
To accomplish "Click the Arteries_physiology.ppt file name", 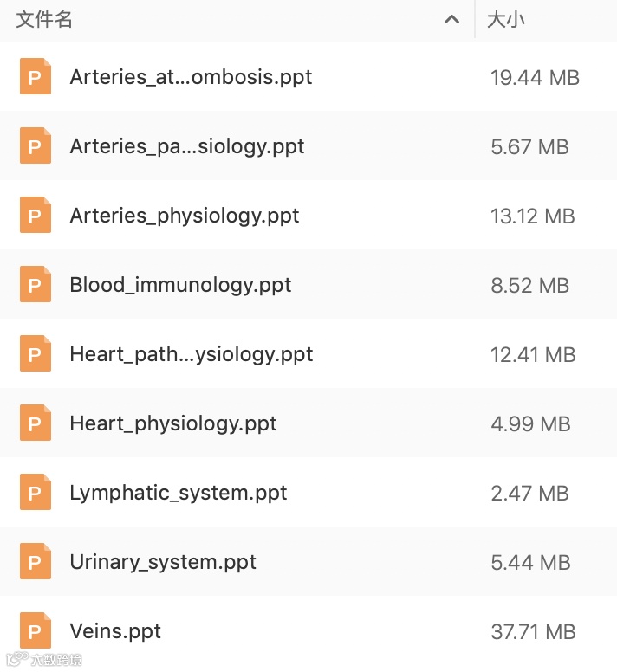I will click(x=185, y=216).
